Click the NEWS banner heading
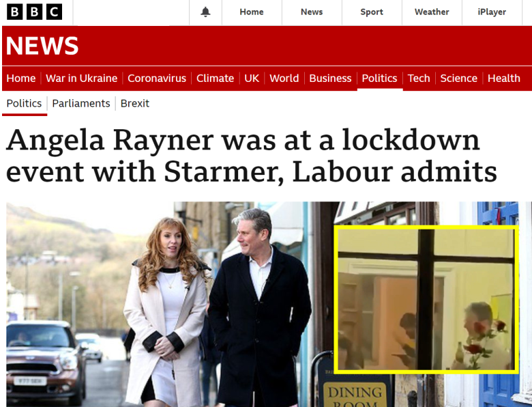Image resolution: width=532 pixels, height=407 pixels. pos(42,46)
